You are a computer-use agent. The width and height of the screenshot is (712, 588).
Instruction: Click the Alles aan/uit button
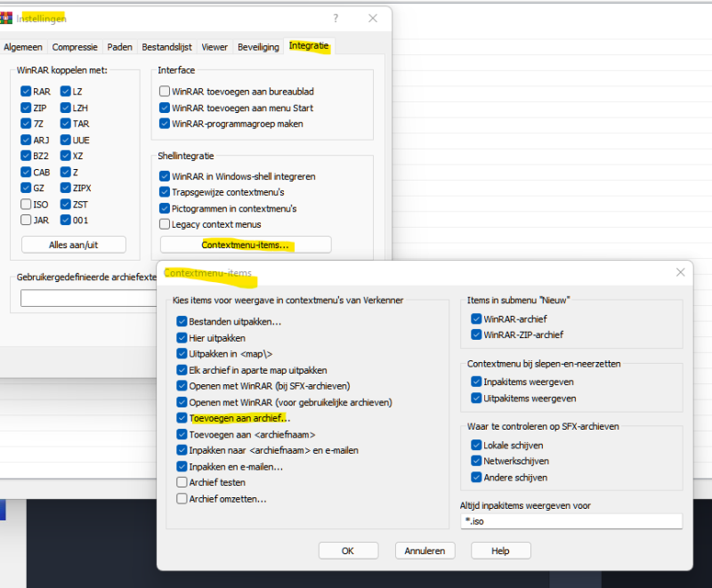pos(74,245)
